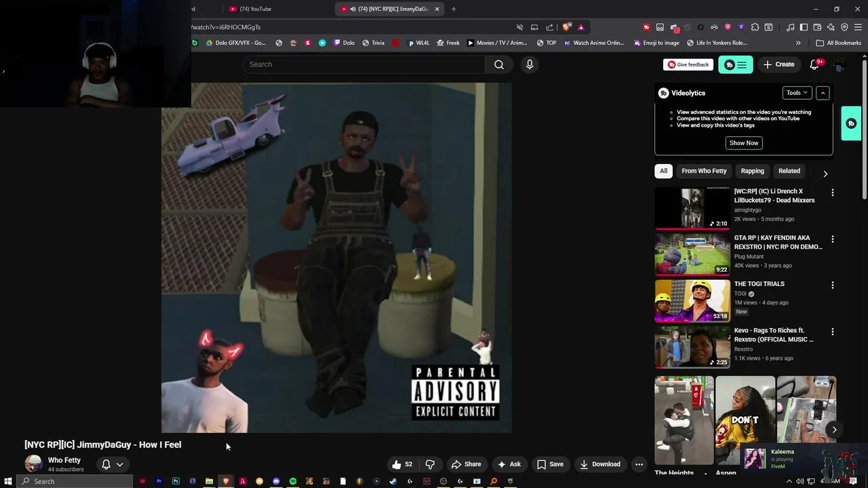The image size is (868, 488).
Task: Select From Who Fetty filter chip
Action: (x=704, y=171)
